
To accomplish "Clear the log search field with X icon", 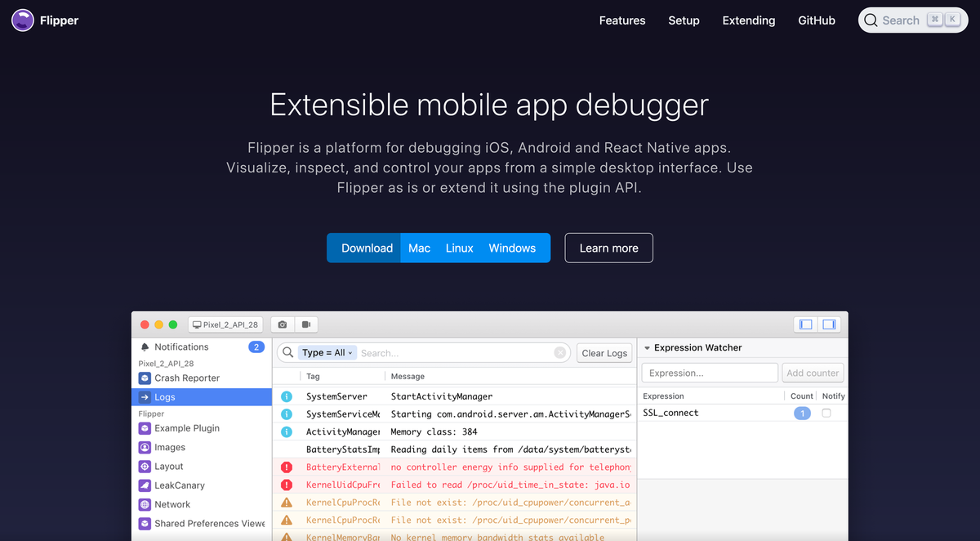I will 559,353.
